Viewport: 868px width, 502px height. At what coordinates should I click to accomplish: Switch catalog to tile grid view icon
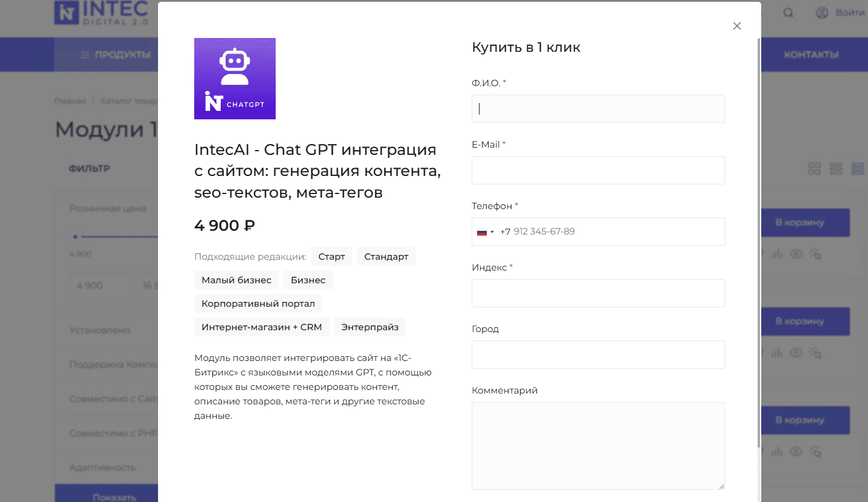click(x=814, y=169)
